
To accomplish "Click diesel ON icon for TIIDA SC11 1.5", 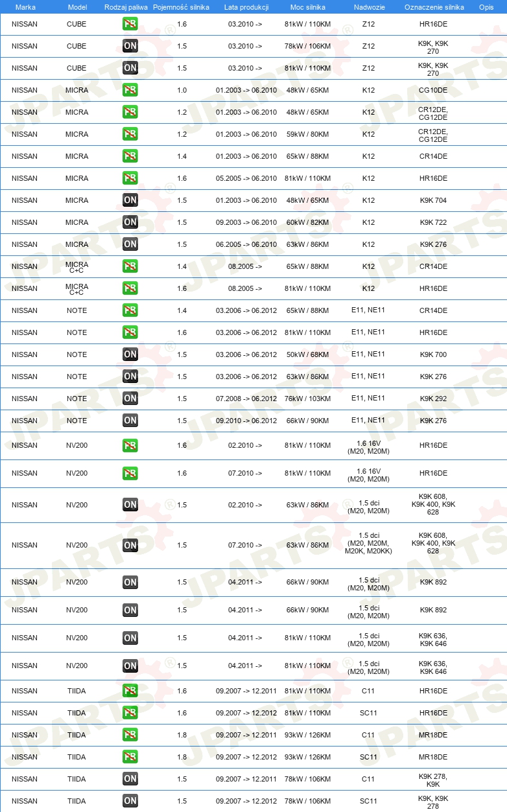I will (x=130, y=801).
